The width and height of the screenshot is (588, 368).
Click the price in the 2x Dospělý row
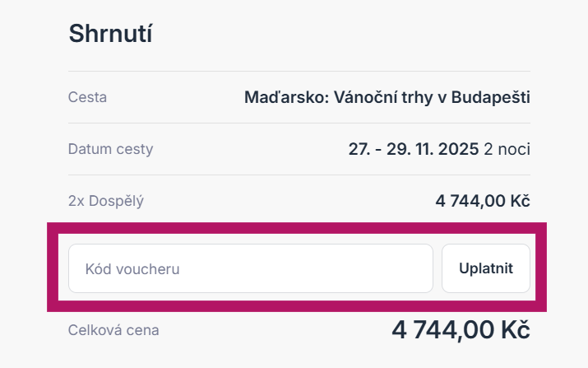pos(482,200)
